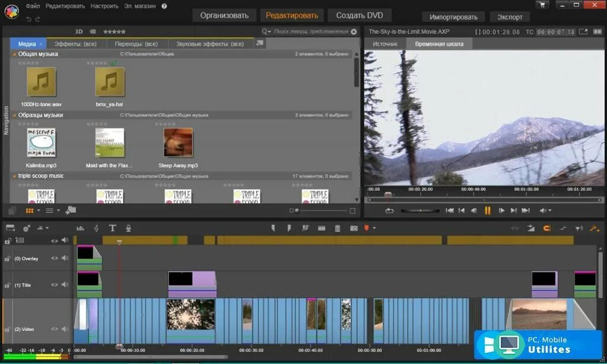This screenshot has width=607, height=364.
Task: Open the voice-over microphone tool
Action: coord(129,228)
